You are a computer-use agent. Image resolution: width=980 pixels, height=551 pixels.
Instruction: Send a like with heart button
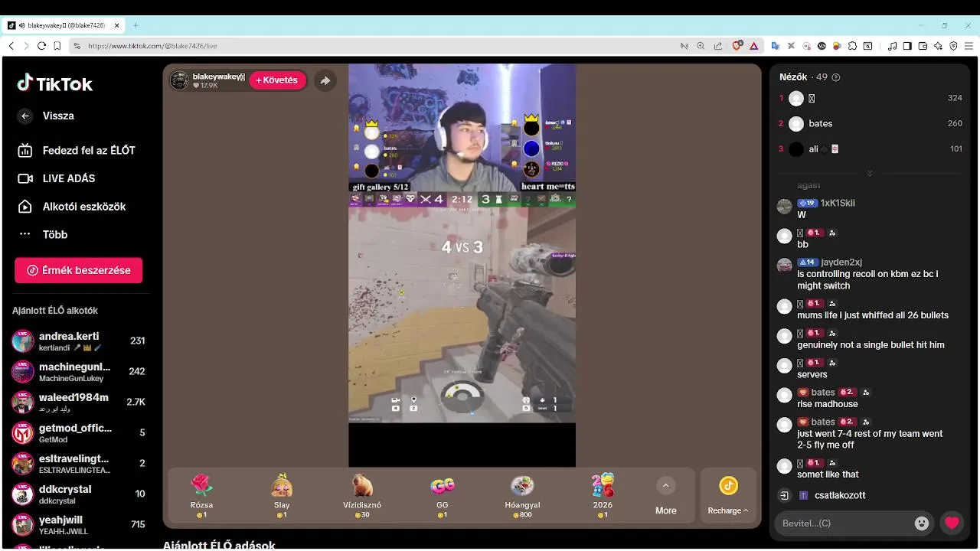(952, 523)
